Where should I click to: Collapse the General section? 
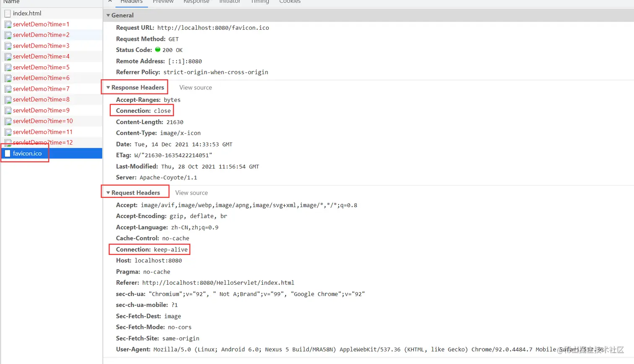click(108, 15)
